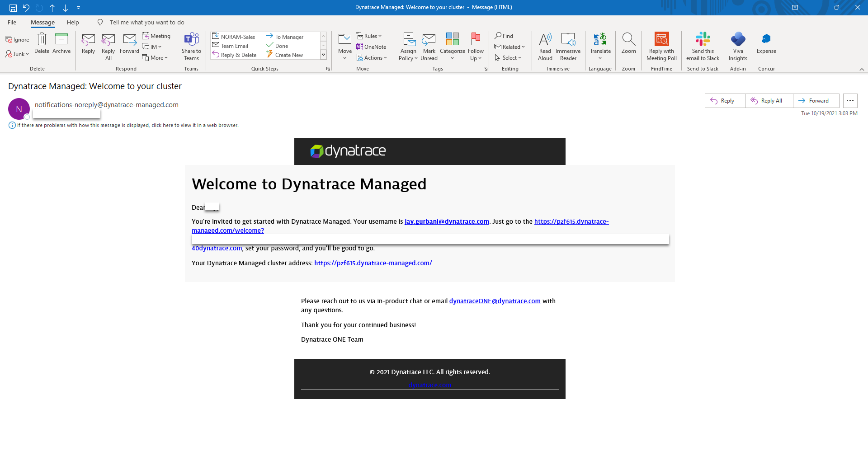Open the File menu
This screenshot has width=868, height=470.
[12, 23]
